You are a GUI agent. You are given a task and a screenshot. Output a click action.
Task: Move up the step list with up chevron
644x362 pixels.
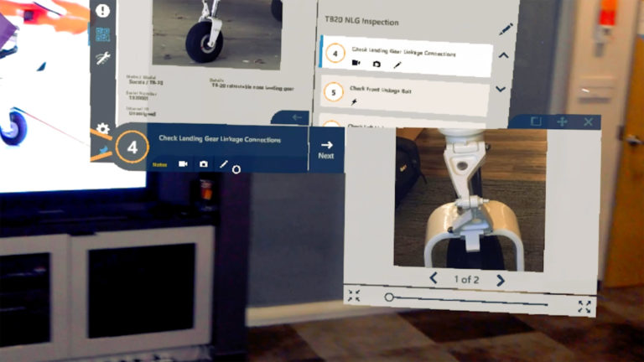(503, 55)
